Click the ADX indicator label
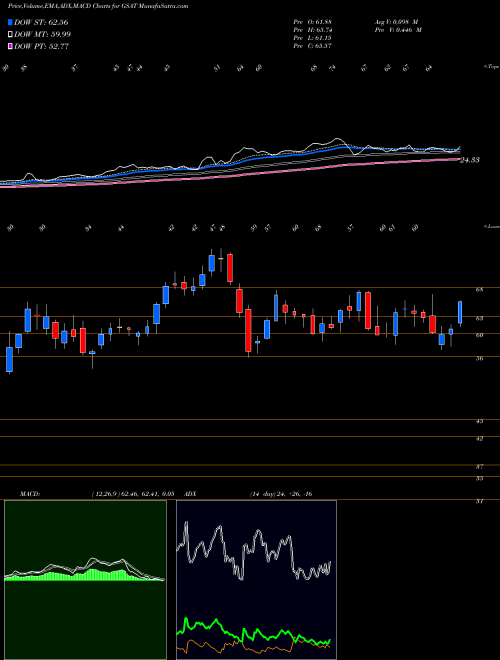Image resolution: width=500 pixels, height=660 pixels. coord(190,494)
